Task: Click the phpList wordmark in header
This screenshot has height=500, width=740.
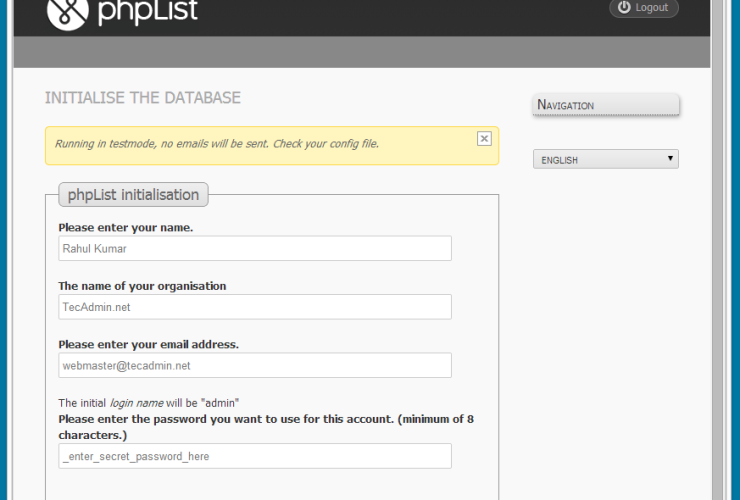Action: (x=148, y=12)
